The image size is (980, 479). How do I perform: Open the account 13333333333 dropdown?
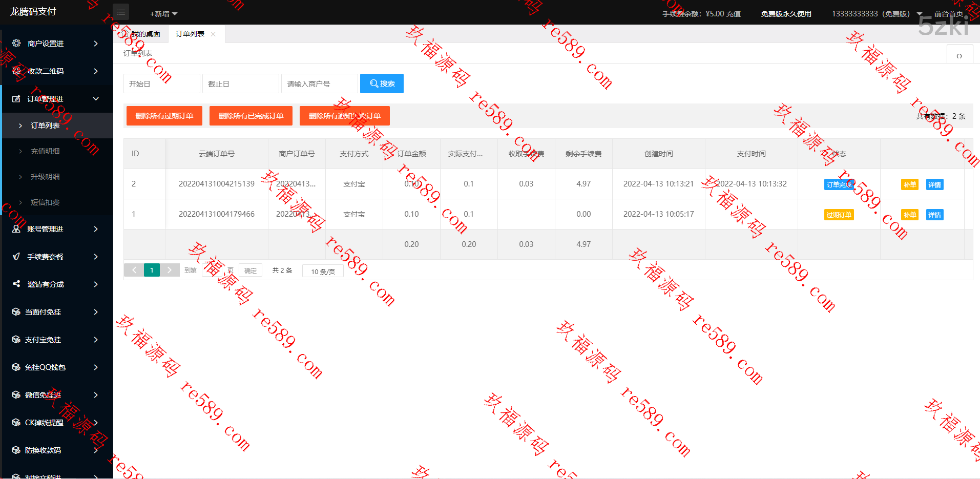tap(877, 14)
